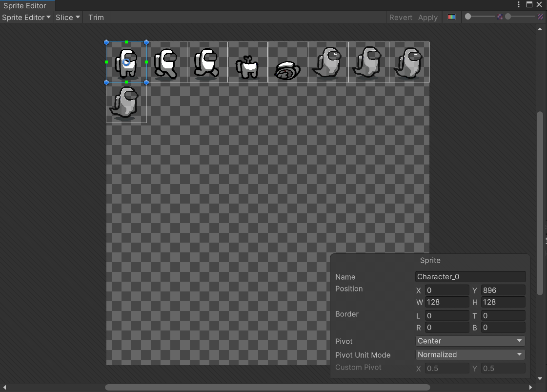Select the standing crewmate sprite in first cell

(x=126, y=62)
